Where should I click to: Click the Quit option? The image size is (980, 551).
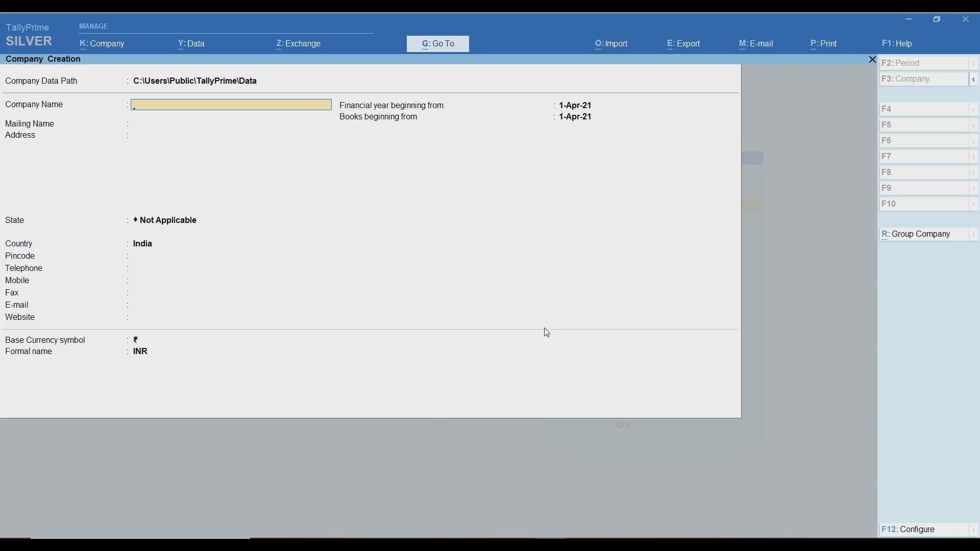pos(624,425)
